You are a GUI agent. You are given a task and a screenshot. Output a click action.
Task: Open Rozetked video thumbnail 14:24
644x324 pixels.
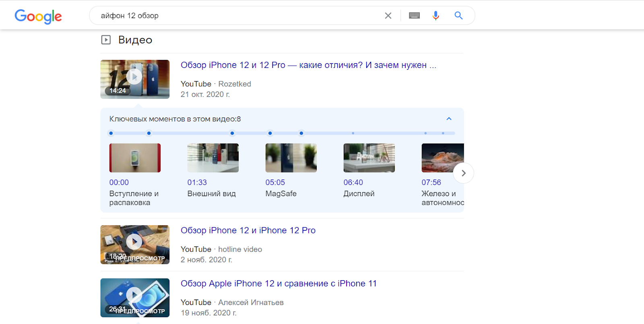click(135, 79)
